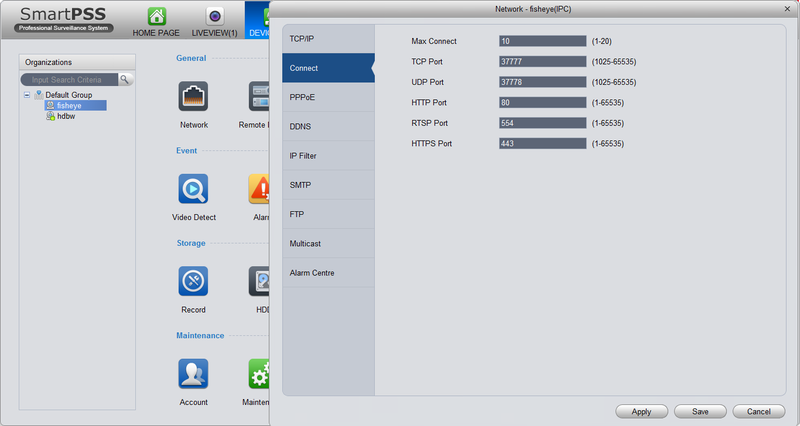
Task: Open the HOME PAGE house icon
Action: point(157,17)
